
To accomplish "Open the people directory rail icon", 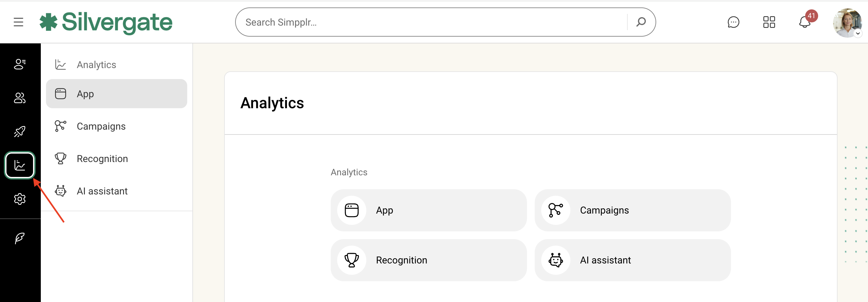I will pos(20,64).
